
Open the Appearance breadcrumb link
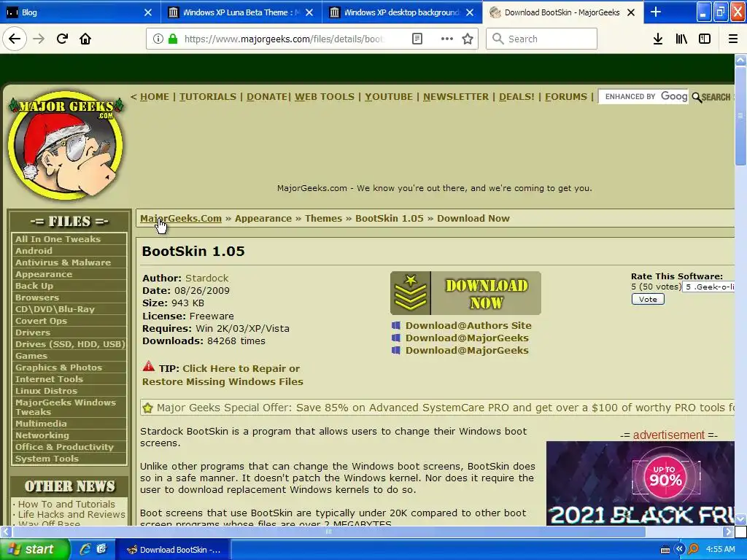pyautogui.click(x=263, y=219)
